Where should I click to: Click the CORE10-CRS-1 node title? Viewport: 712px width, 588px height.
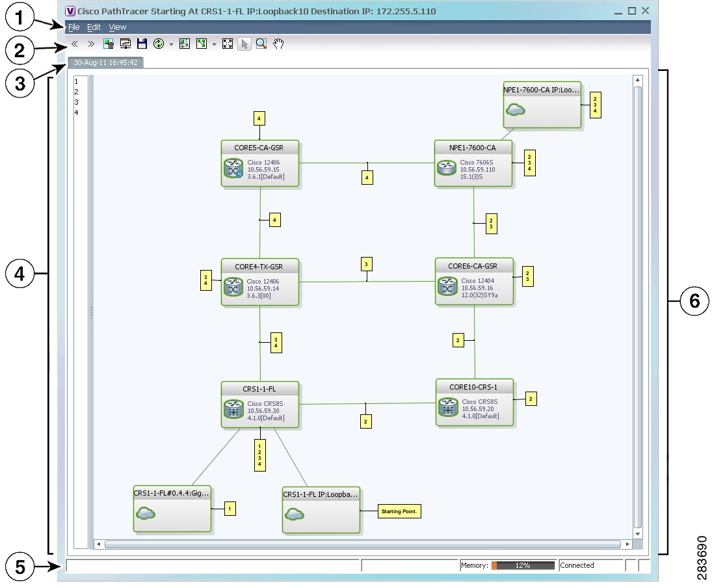point(473,387)
